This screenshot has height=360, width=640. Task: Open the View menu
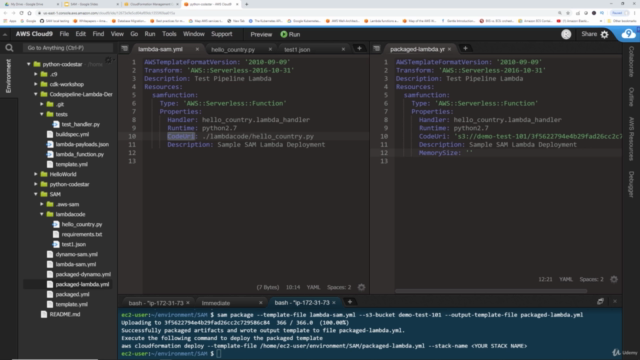click(117, 34)
